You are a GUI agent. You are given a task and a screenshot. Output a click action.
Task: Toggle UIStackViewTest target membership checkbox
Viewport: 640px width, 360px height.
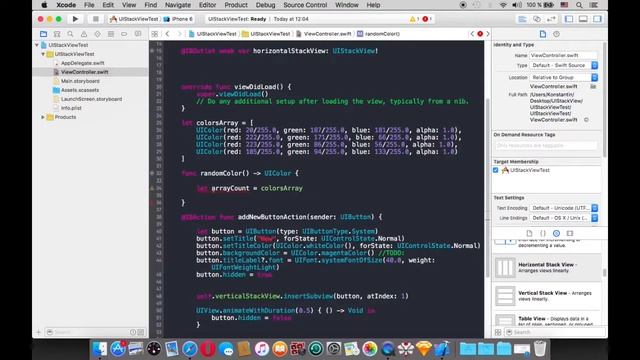pos(496,170)
